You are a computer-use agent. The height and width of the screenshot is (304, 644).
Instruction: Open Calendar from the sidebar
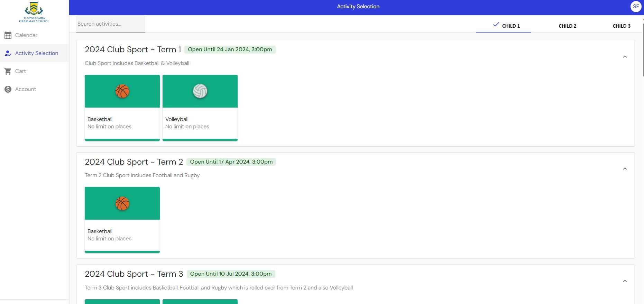pos(34,35)
